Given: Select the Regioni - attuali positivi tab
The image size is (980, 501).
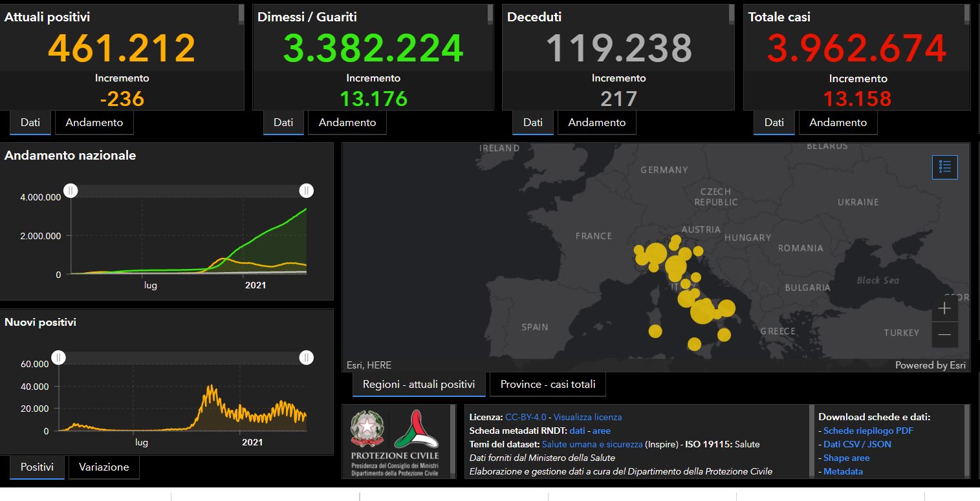Looking at the screenshot, I should tap(419, 384).
